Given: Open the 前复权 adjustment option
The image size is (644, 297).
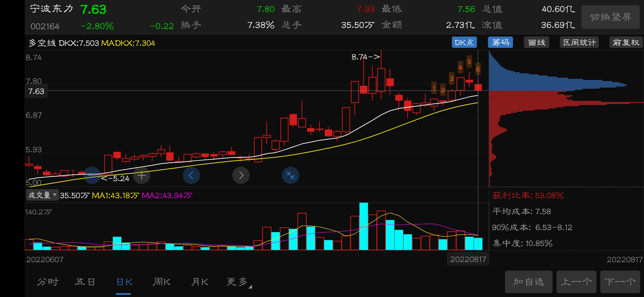Looking at the screenshot, I should click(x=626, y=42).
